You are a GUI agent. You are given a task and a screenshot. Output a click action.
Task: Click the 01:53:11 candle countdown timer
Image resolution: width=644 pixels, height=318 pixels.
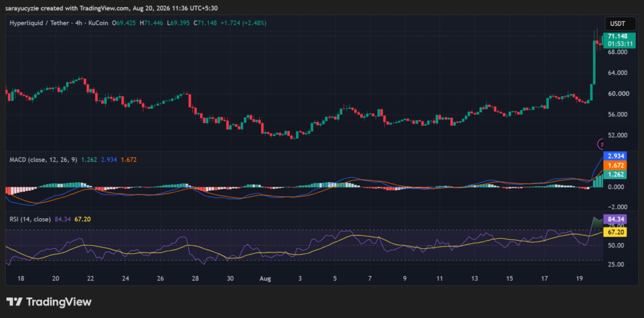pos(619,43)
